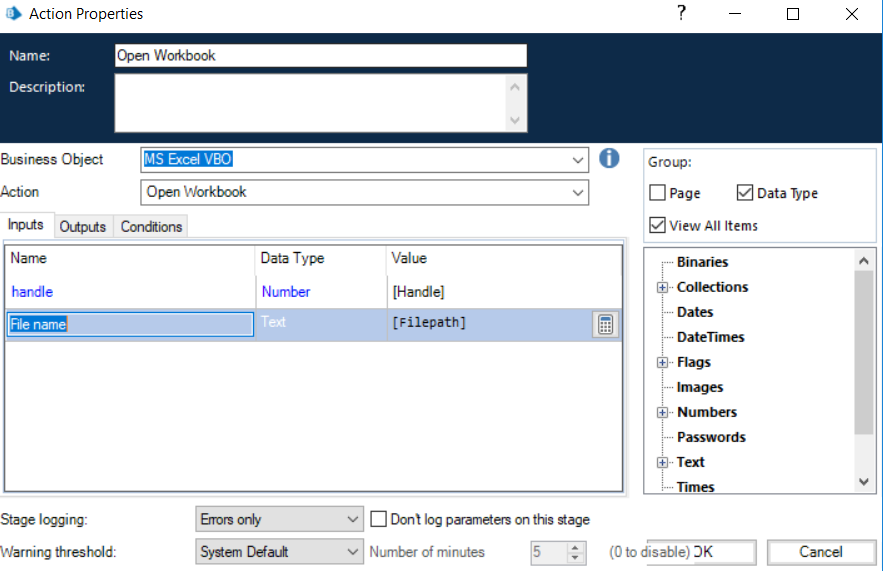
Task: Expand the Numbers tree node
Action: 662,412
